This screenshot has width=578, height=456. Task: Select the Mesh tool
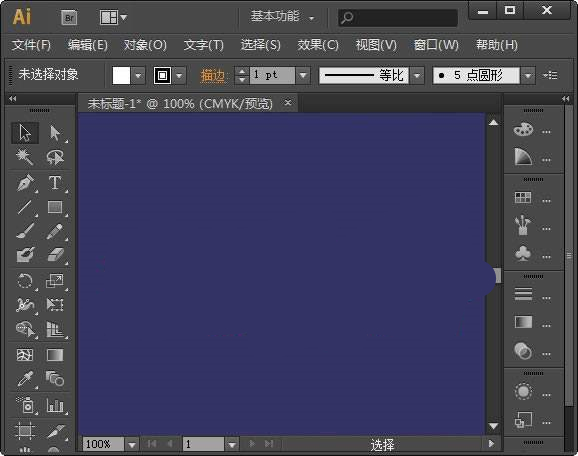tap(25, 355)
